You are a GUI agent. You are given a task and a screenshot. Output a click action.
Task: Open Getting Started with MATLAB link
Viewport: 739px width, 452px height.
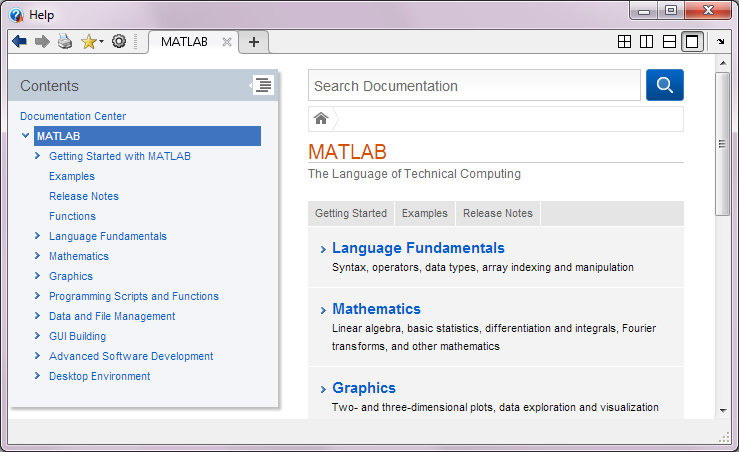(x=120, y=156)
